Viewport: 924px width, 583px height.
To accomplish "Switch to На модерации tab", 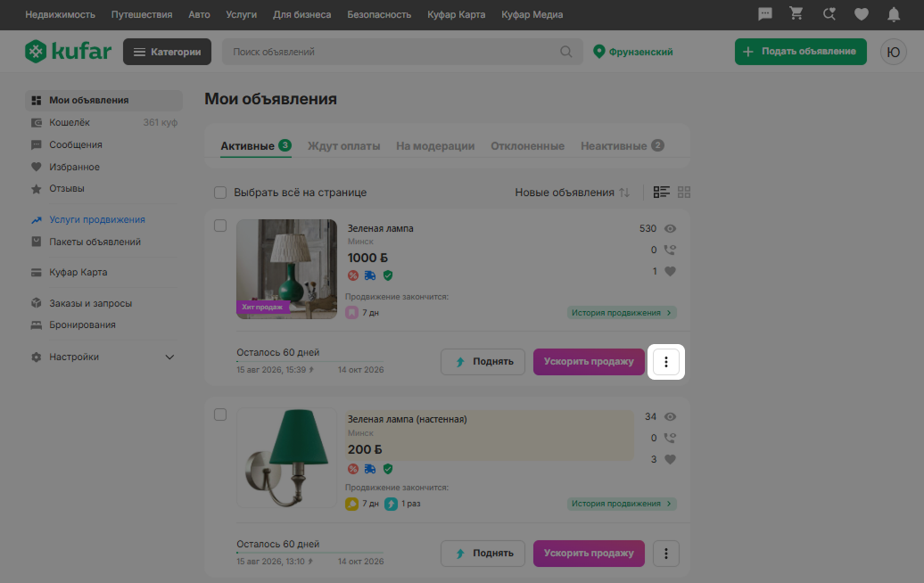I will (x=435, y=146).
